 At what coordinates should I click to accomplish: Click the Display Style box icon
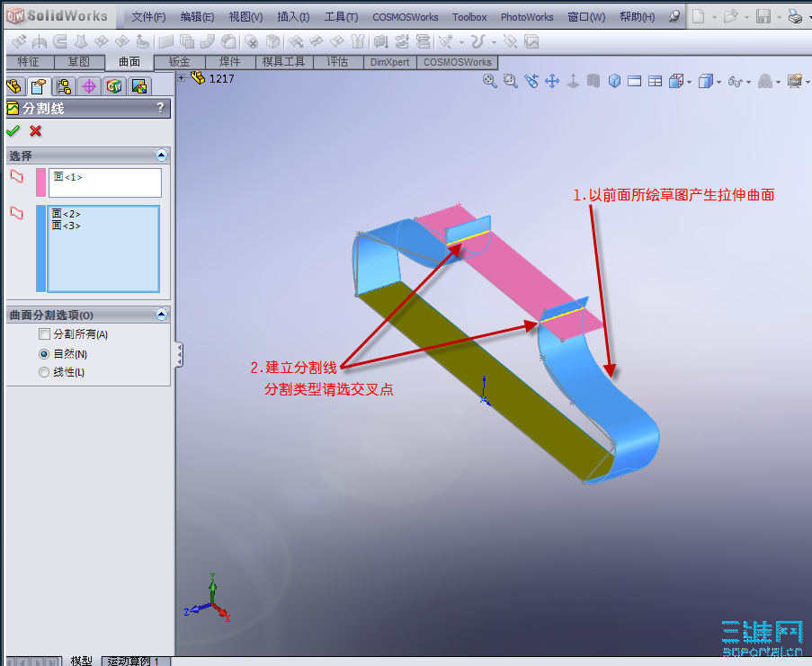click(705, 81)
